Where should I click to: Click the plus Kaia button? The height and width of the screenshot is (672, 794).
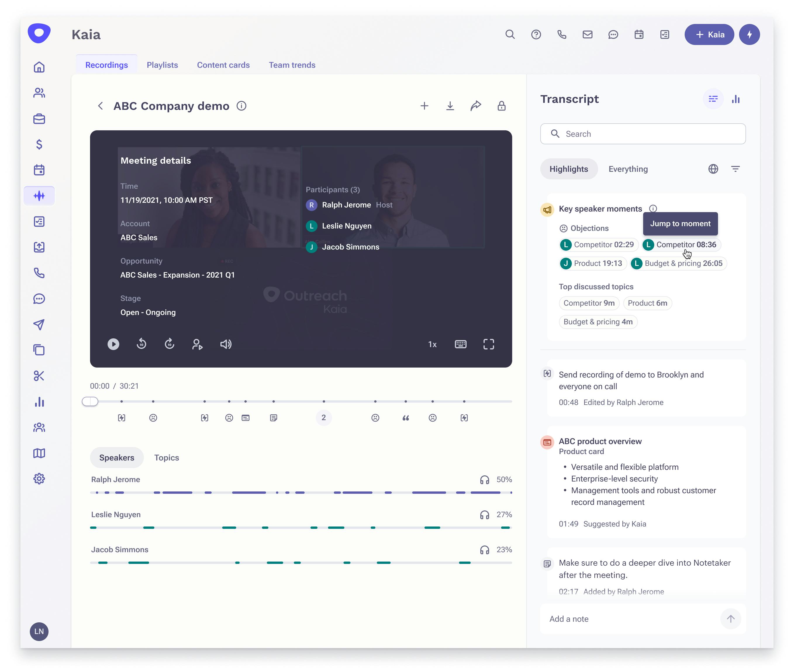pyautogui.click(x=709, y=35)
